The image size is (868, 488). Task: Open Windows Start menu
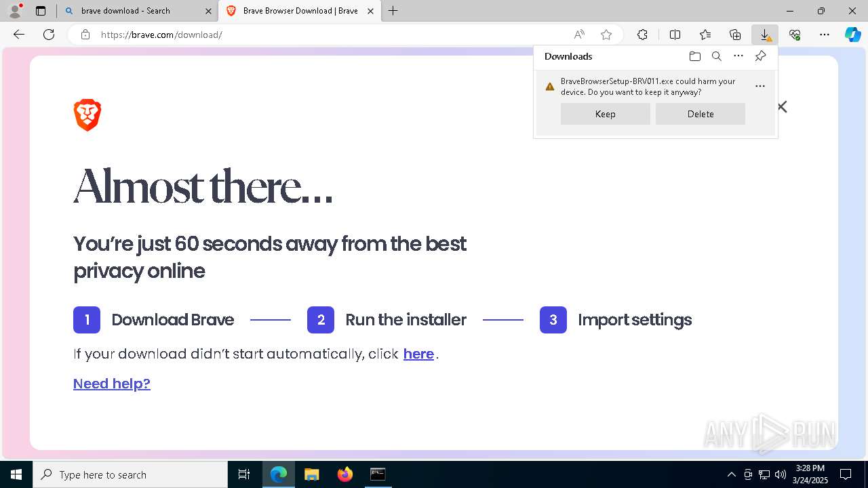click(16, 474)
